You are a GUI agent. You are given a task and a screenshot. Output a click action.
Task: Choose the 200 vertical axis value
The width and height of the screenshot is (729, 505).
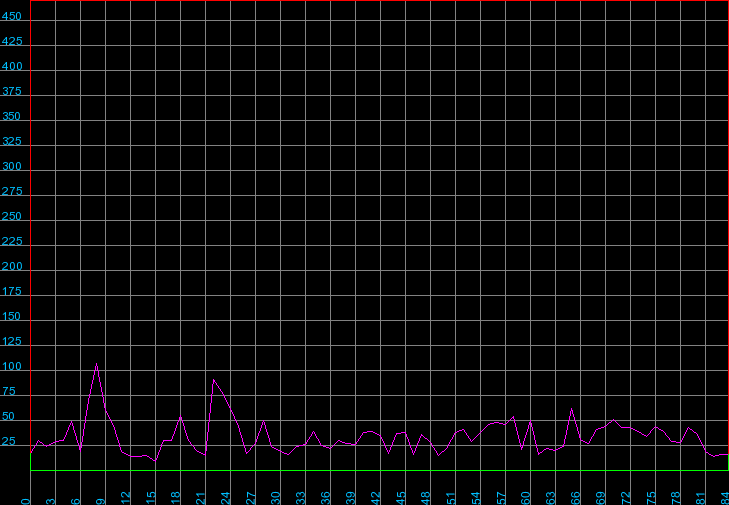point(12,266)
